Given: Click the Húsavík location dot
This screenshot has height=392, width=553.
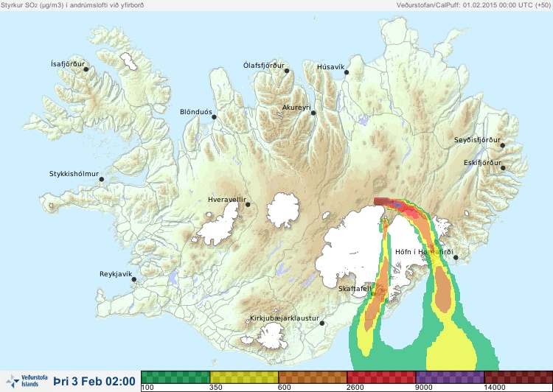Looking at the screenshot, I should (x=347, y=72).
